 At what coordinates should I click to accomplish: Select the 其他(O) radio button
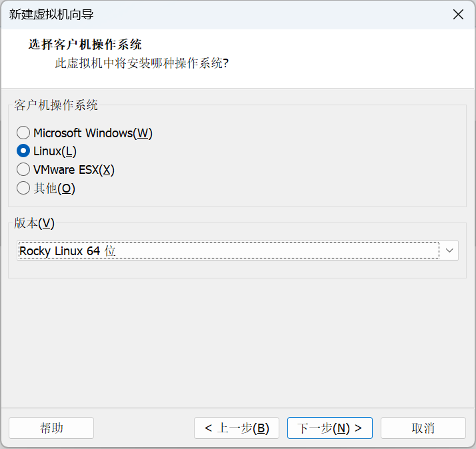tap(23, 189)
